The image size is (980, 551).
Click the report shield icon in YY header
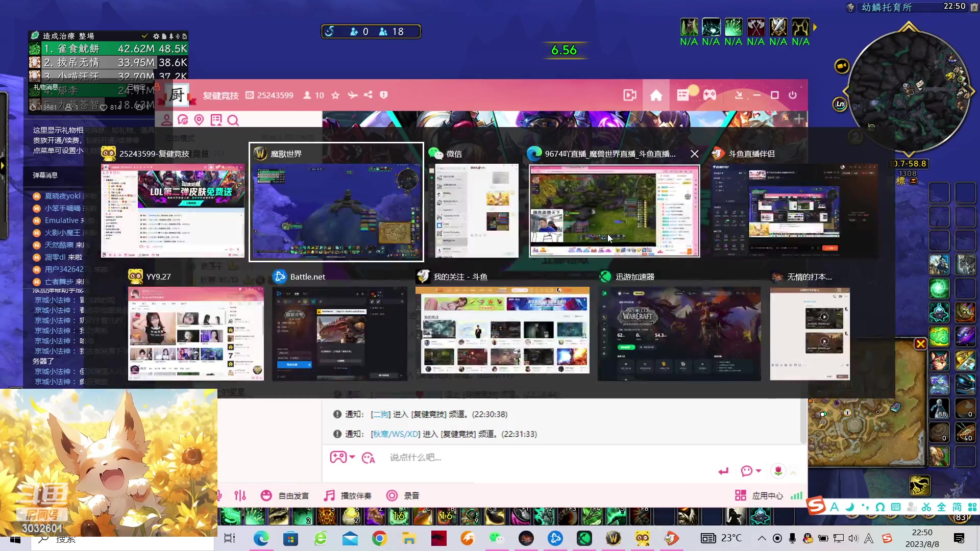[x=384, y=95]
